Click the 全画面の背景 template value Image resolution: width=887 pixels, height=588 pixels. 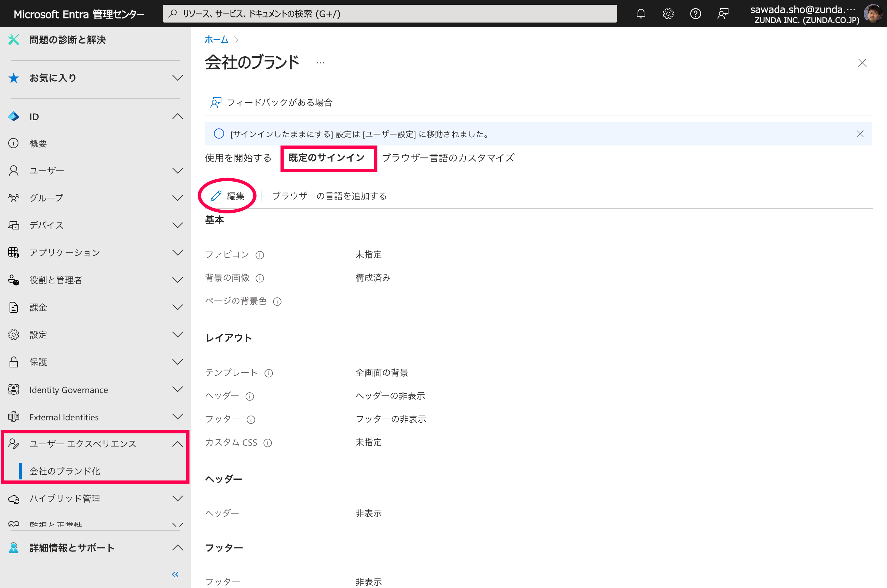click(x=382, y=373)
